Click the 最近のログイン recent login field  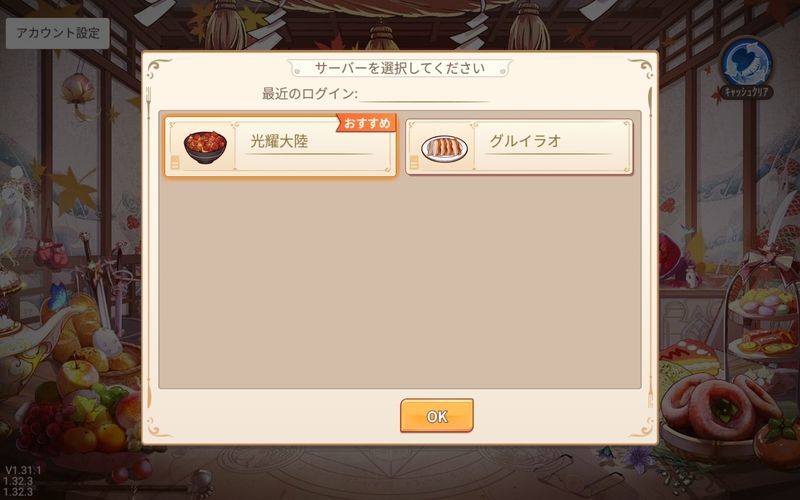(x=423, y=94)
